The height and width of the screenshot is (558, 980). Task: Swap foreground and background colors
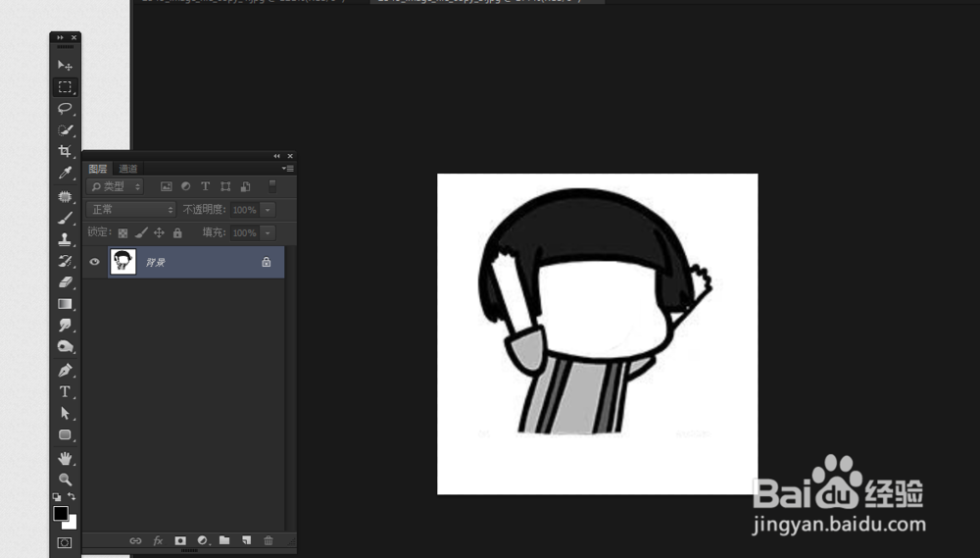point(72,496)
